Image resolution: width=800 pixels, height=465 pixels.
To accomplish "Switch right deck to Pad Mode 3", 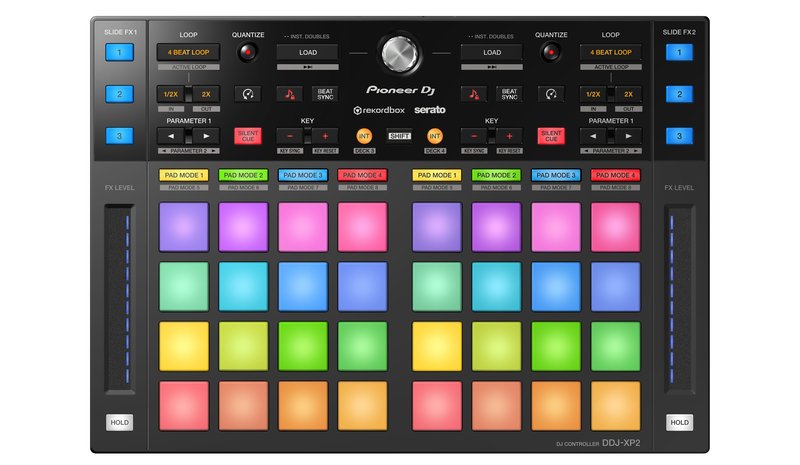I will 556,175.
